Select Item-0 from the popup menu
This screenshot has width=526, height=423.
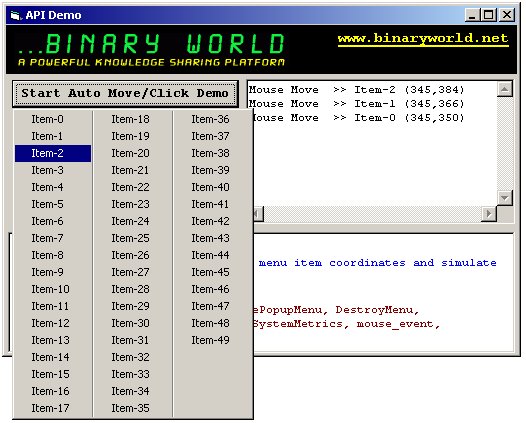(x=53, y=119)
